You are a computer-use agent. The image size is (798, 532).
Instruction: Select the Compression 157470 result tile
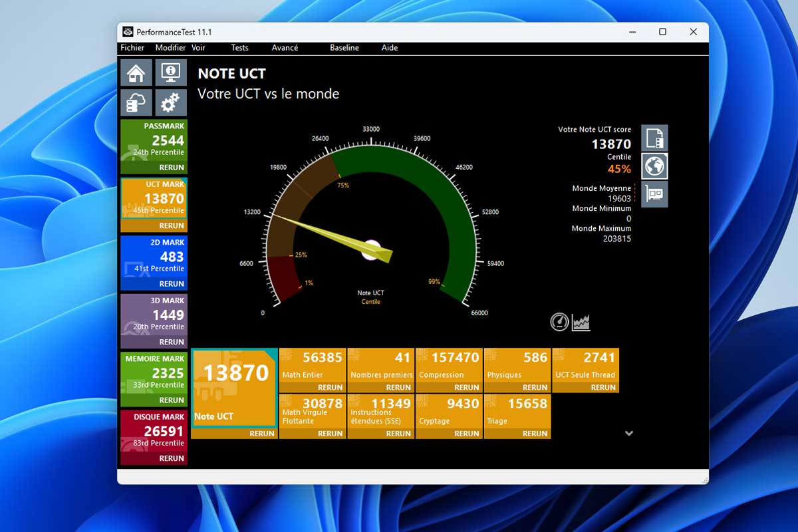[x=449, y=364]
